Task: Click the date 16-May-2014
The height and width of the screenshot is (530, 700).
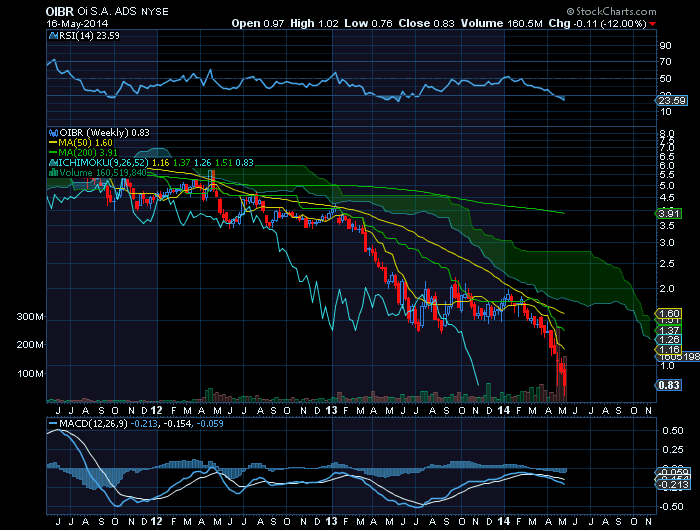Action: pos(77,24)
